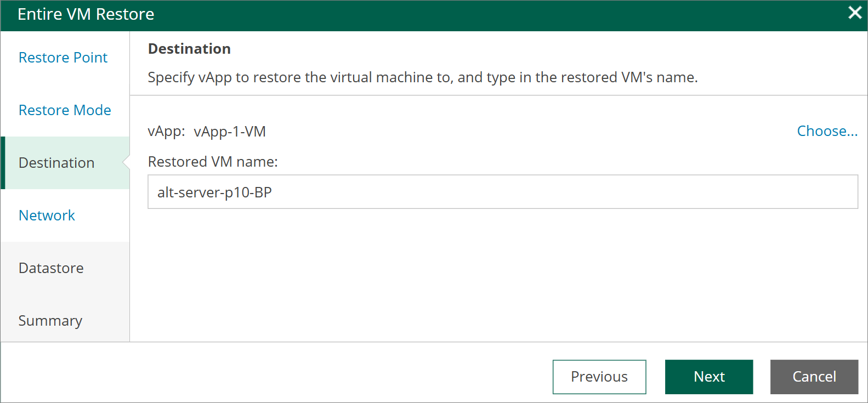The width and height of the screenshot is (868, 403).
Task: Click the 'vApp:' label
Action: pyautogui.click(x=167, y=132)
